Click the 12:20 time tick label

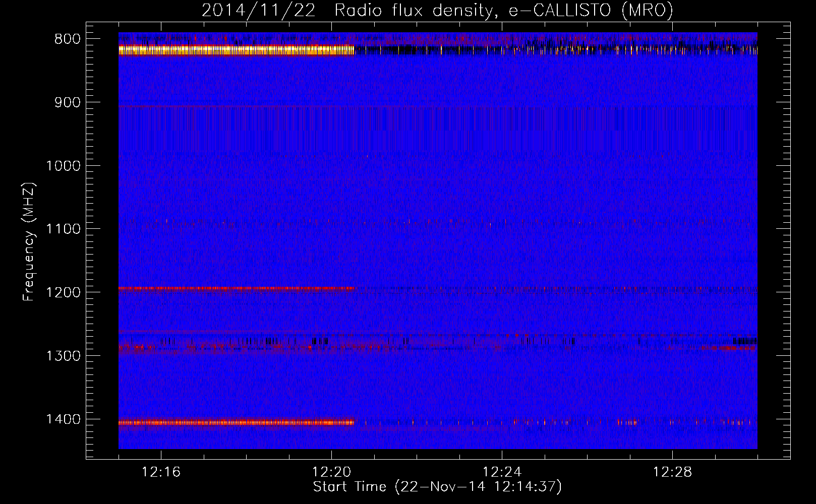coord(331,472)
